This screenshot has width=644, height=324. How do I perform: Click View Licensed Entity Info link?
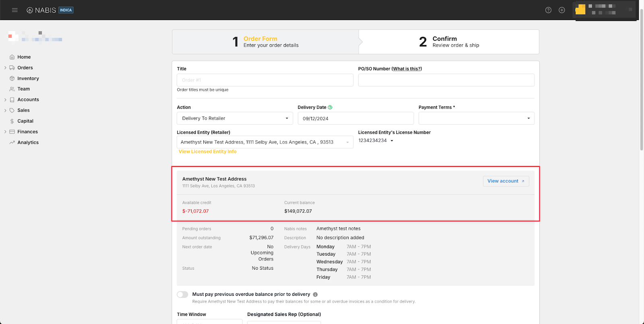[207, 152]
